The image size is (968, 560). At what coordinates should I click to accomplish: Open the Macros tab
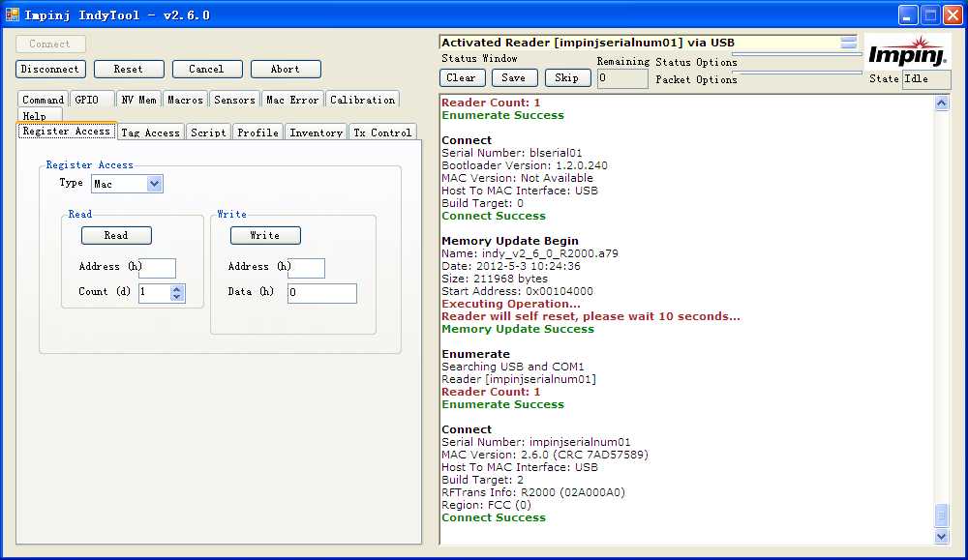tap(185, 100)
